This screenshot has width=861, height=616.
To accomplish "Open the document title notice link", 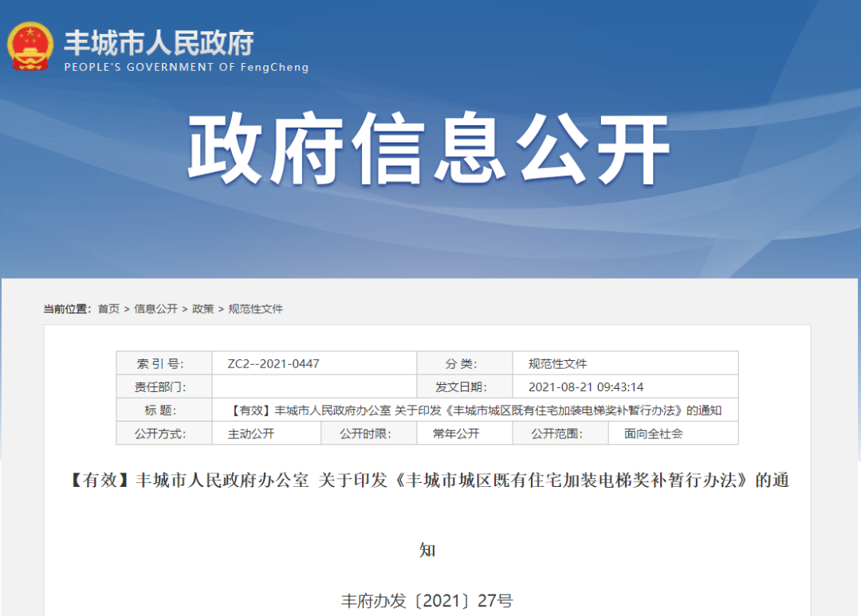I will pyautogui.click(x=474, y=410).
